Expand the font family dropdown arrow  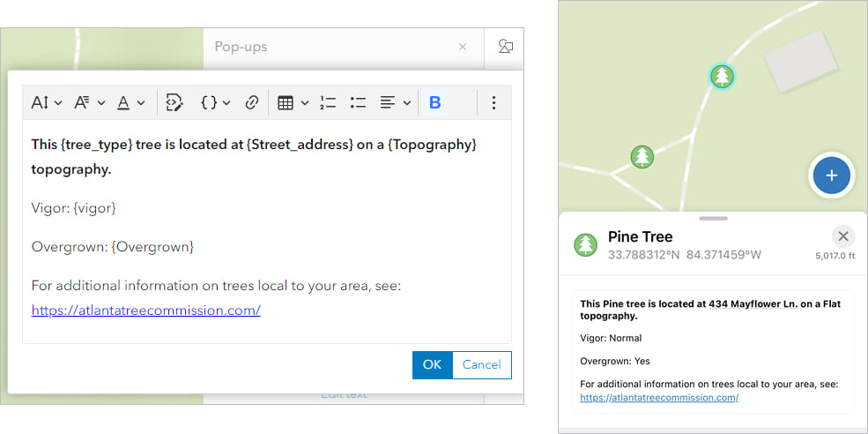pos(101,103)
